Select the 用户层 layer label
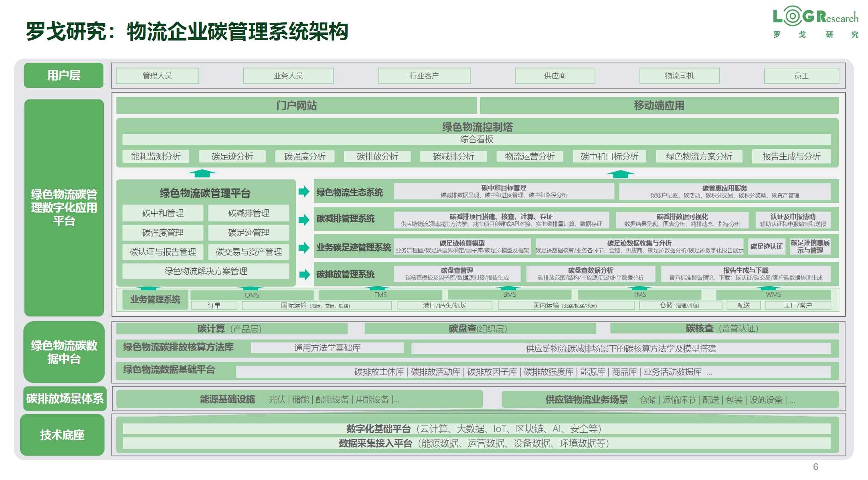Image resolution: width=868 pixels, height=480 pixels. point(64,75)
